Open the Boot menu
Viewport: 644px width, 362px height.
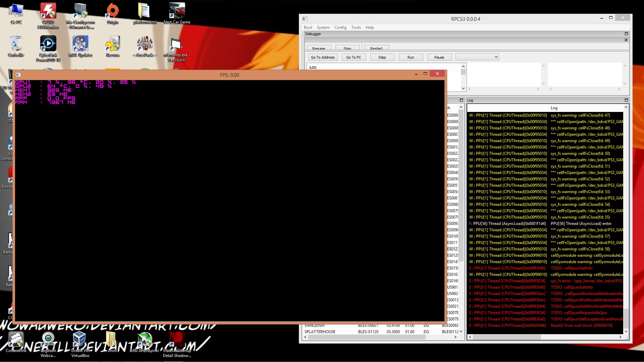[x=308, y=27]
